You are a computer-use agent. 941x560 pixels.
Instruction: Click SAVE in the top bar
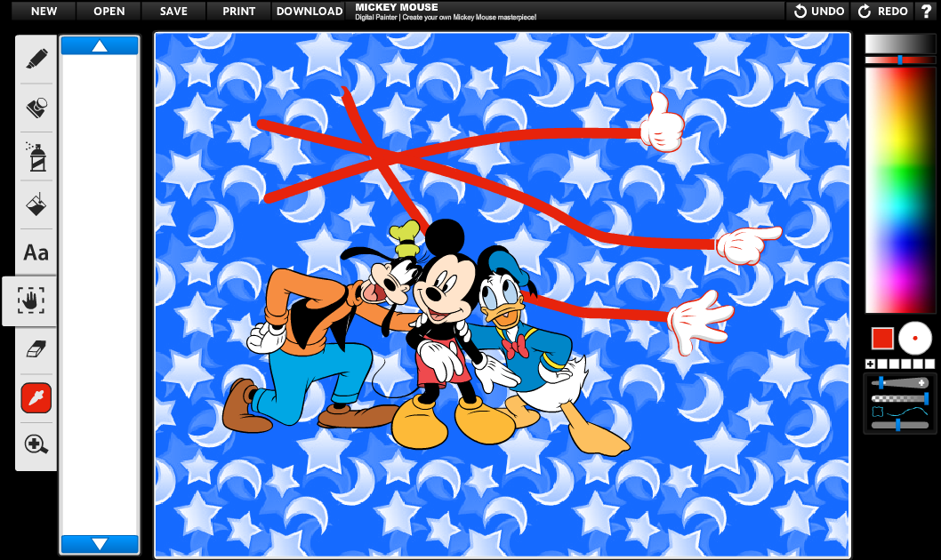click(173, 11)
